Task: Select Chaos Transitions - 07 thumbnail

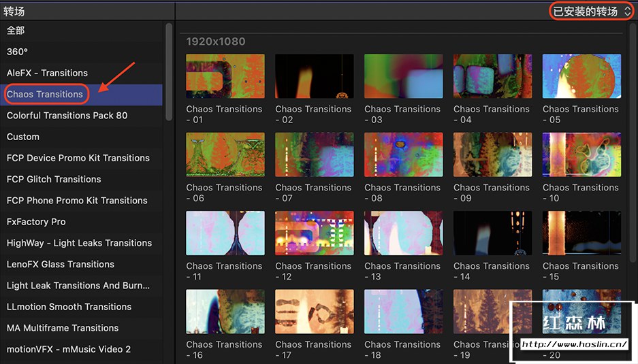Action: click(314, 154)
